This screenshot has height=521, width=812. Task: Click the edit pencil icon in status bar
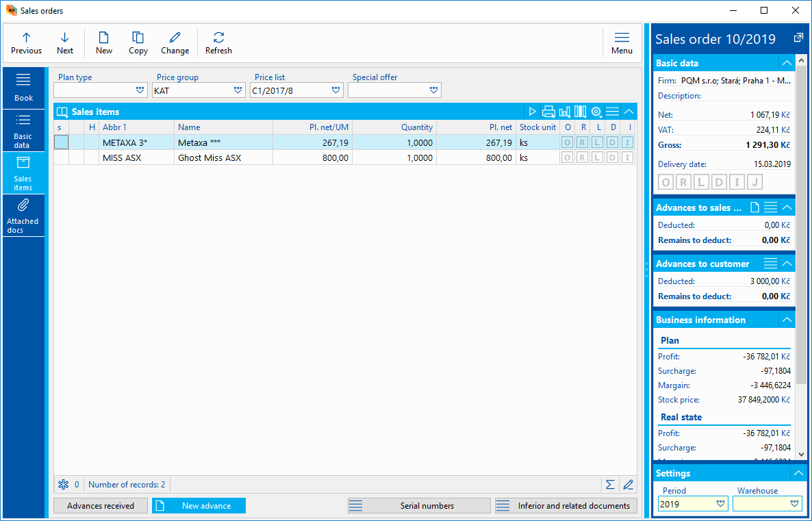coord(628,484)
